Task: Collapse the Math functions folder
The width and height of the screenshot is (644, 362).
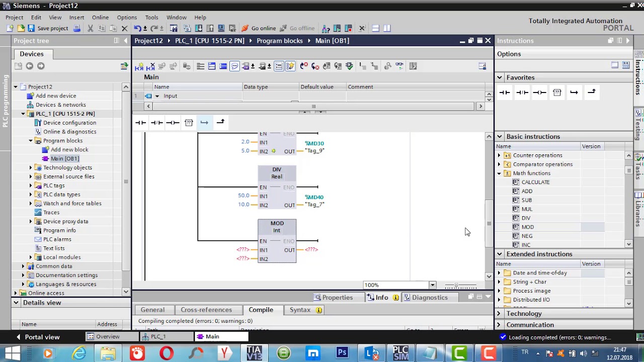Action: 499,173
